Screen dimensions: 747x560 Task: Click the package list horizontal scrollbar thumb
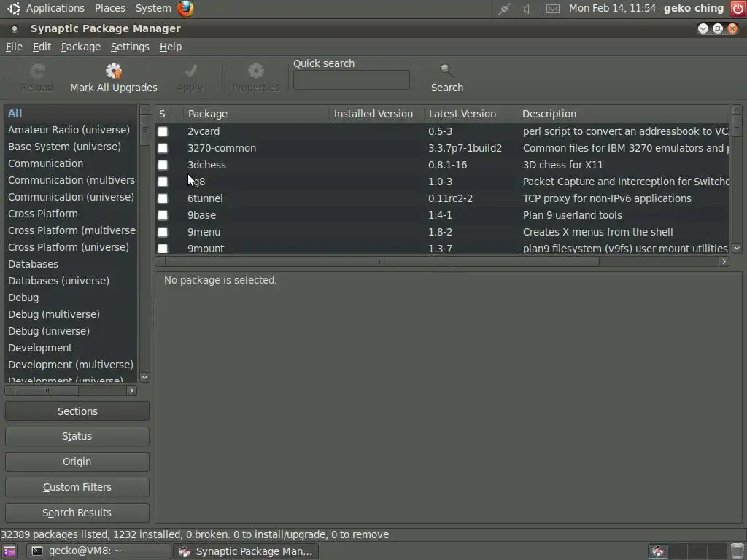click(382, 262)
